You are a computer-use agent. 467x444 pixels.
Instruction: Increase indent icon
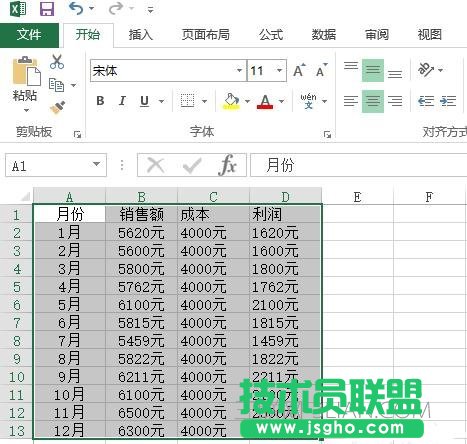448,101
